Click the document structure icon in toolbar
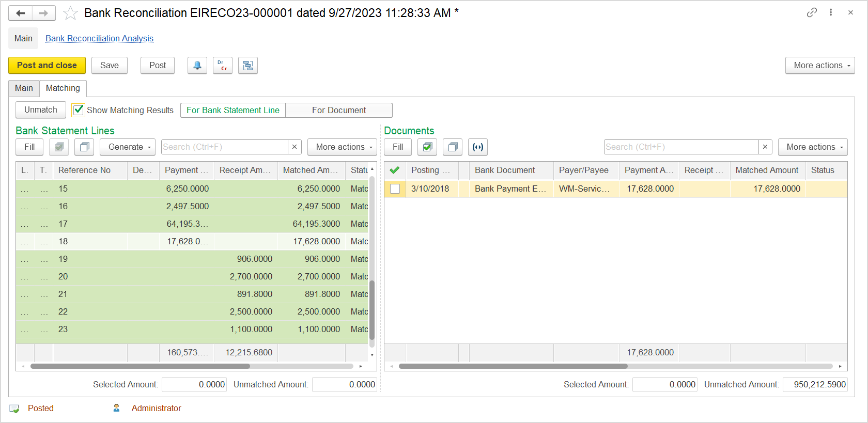 [248, 66]
